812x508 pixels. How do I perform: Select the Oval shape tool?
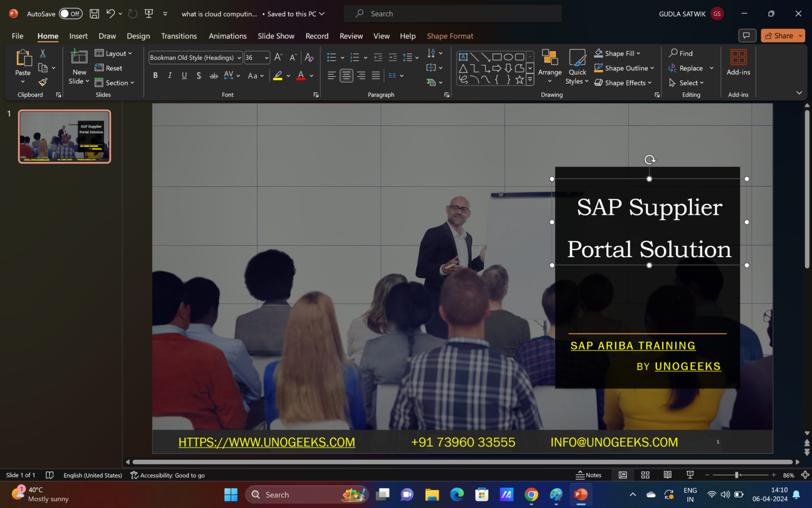coord(508,56)
